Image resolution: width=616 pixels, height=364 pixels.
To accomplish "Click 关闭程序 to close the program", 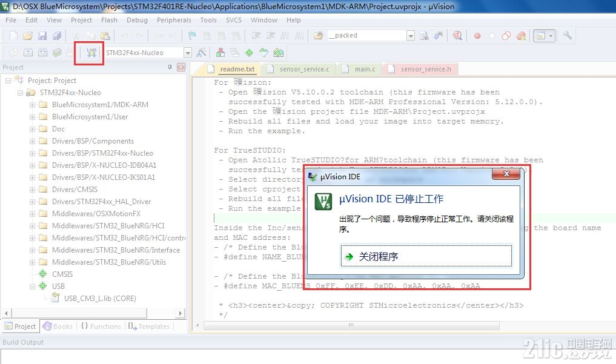I will point(426,256).
